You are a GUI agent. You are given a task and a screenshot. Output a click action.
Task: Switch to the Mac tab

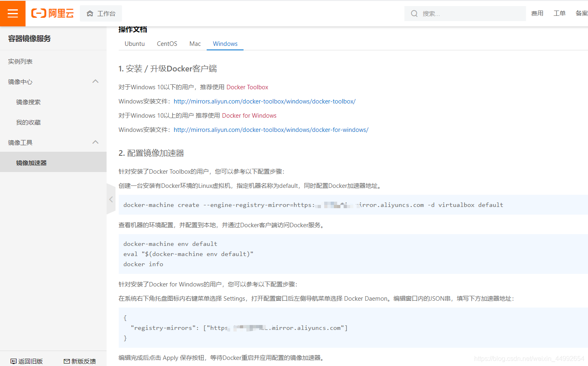(195, 43)
